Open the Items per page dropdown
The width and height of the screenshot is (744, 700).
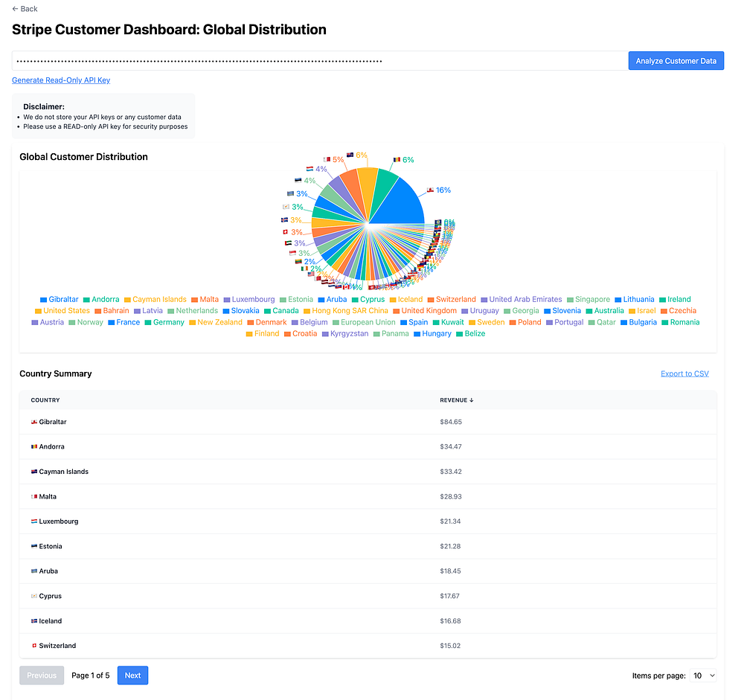703,675
